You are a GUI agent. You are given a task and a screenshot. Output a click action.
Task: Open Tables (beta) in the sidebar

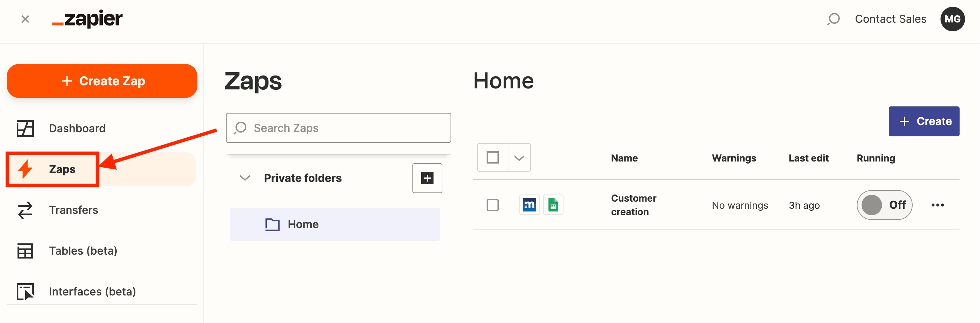(x=83, y=251)
